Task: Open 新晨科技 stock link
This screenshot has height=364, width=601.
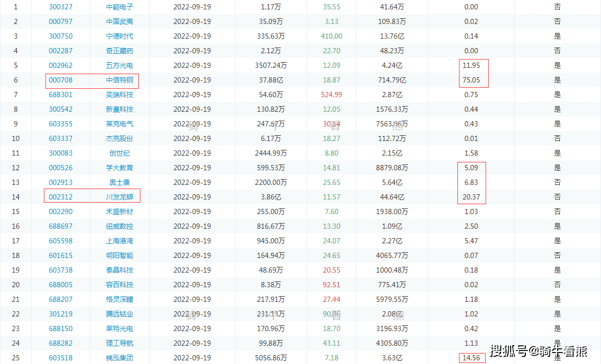Action: point(120,109)
